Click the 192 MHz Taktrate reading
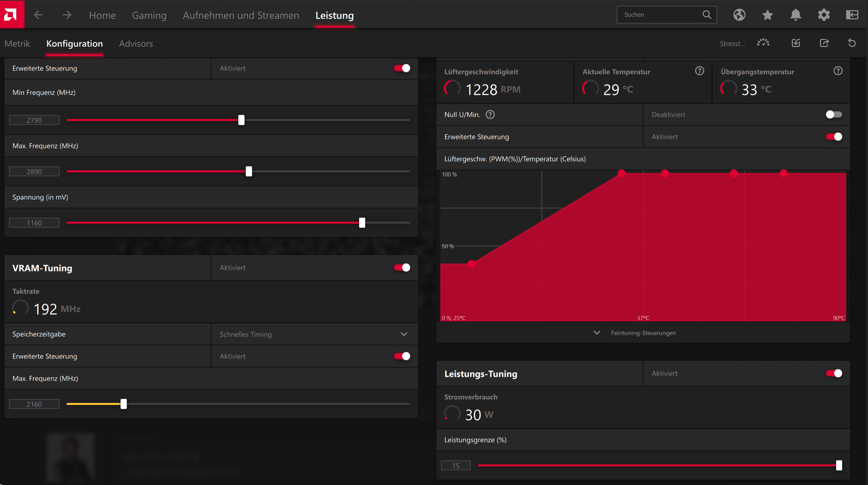Image resolution: width=868 pixels, height=485 pixels. [x=57, y=309]
